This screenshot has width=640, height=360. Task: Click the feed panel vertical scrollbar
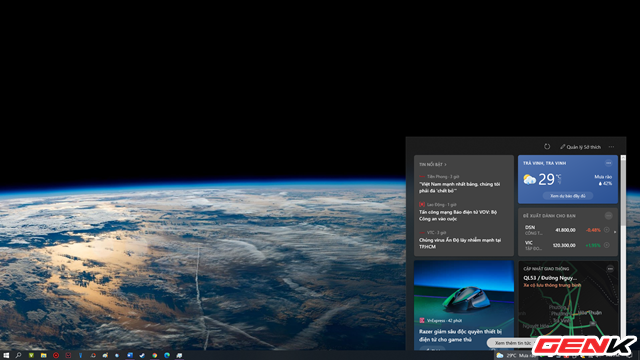click(623, 190)
